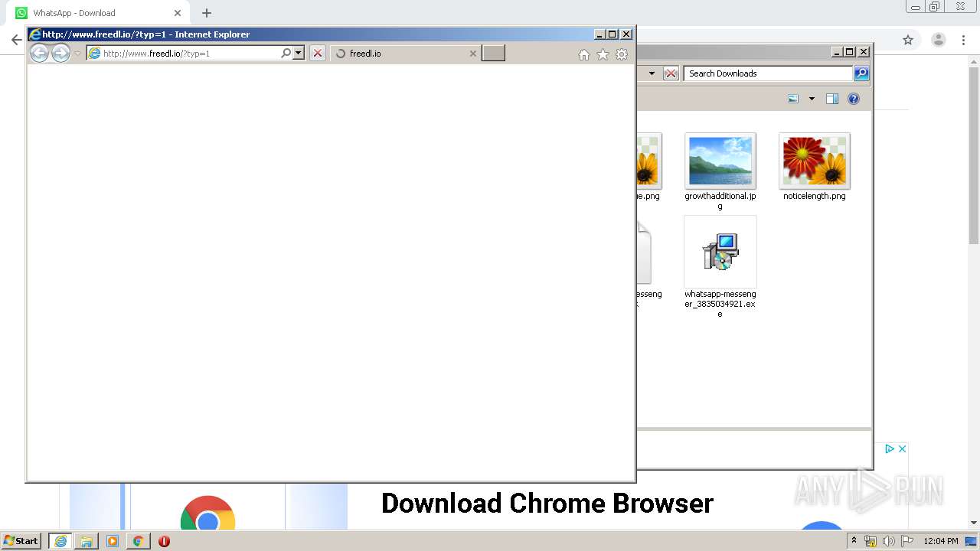Open the Windows Explorer taskbar icon
Viewport: 980px width, 551px height.
tap(87, 541)
